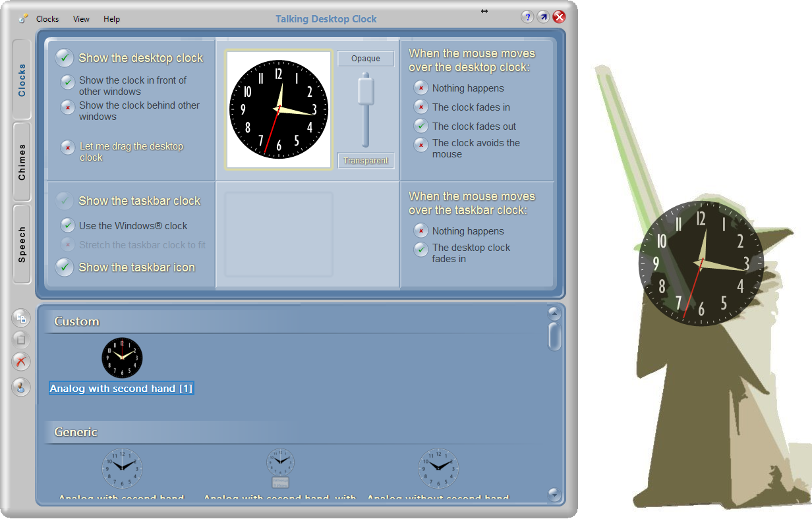Select The clock fades in option
The height and width of the screenshot is (519, 812).
[x=421, y=107]
